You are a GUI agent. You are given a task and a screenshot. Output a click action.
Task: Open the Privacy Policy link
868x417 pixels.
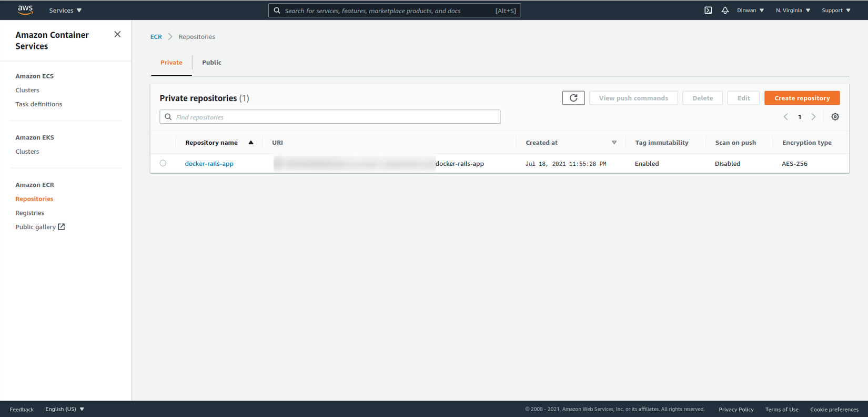point(736,409)
